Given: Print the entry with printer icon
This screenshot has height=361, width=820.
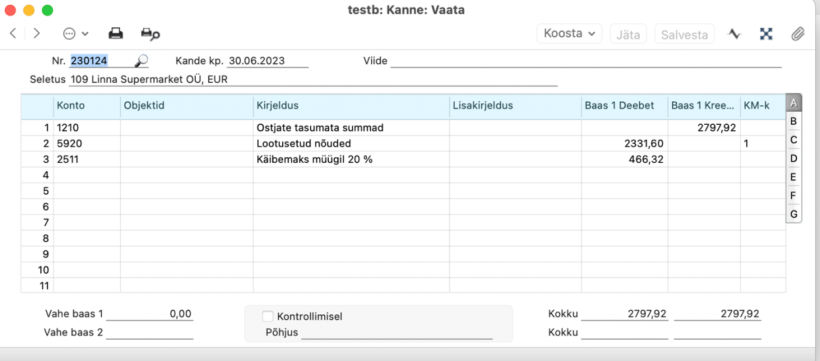Looking at the screenshot, I should [x=116, y=34].
